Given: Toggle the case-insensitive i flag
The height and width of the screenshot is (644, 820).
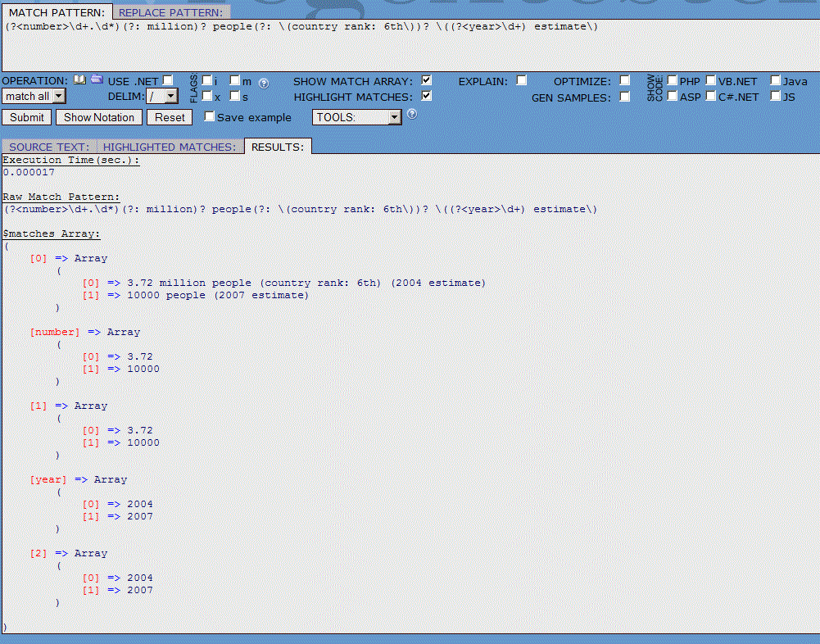Looking at the screenshot, I should point(206,81).
